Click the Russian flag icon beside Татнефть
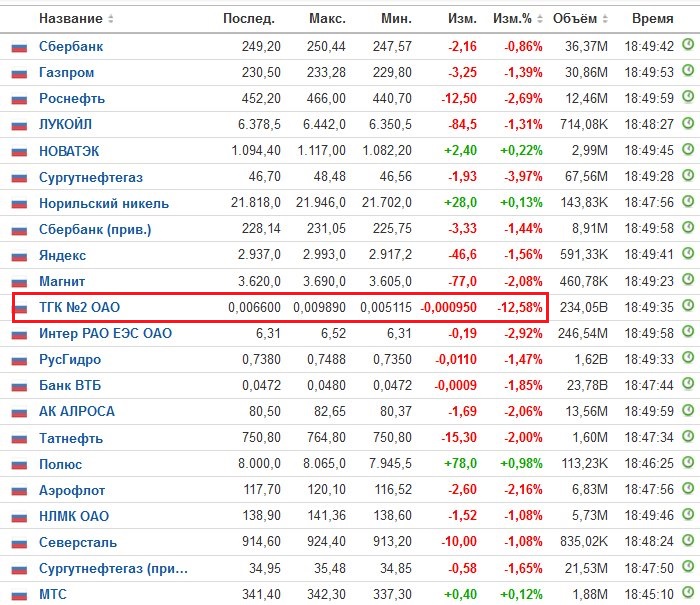Viewport: 700px width, 605px height. (x=19, y=439)
